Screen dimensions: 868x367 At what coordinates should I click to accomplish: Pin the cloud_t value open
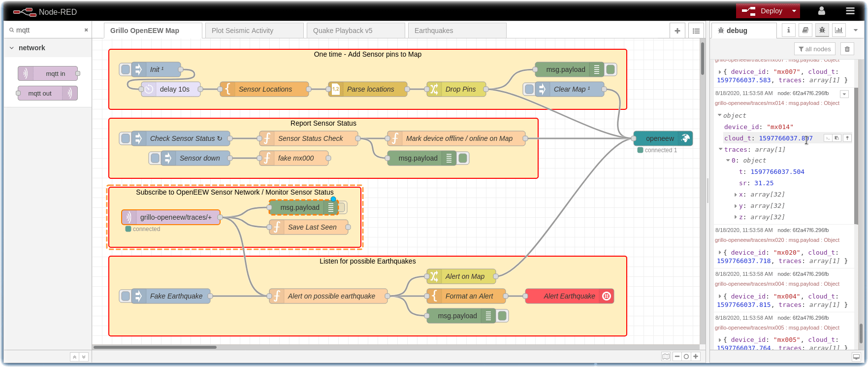click(847, 138)
